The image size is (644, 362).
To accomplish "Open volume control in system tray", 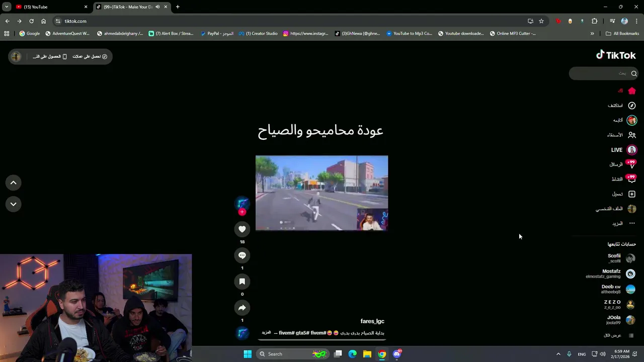I will pyautogui.click(x=603, y=354).
